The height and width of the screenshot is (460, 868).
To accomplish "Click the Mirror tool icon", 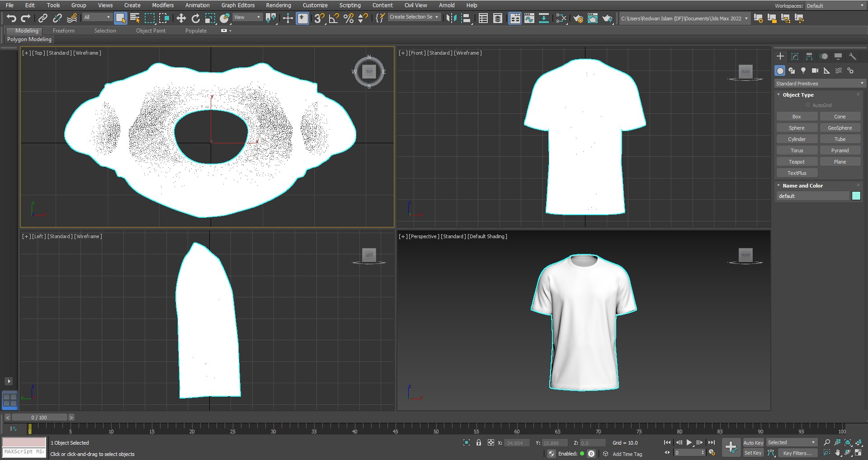I will (451, 18).
